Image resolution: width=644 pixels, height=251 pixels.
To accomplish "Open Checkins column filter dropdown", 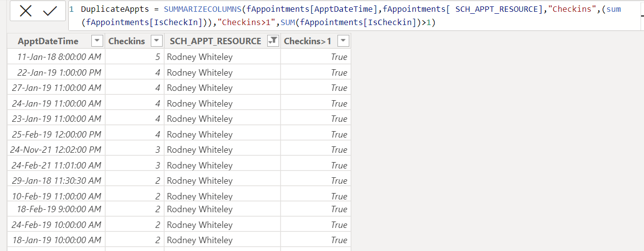I will pos(157,41).
